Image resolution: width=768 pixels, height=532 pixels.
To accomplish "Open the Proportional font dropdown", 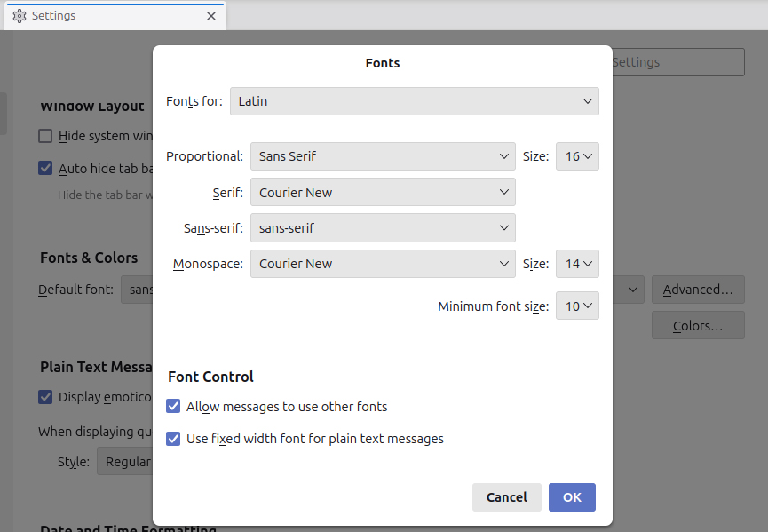I will 382,156.
